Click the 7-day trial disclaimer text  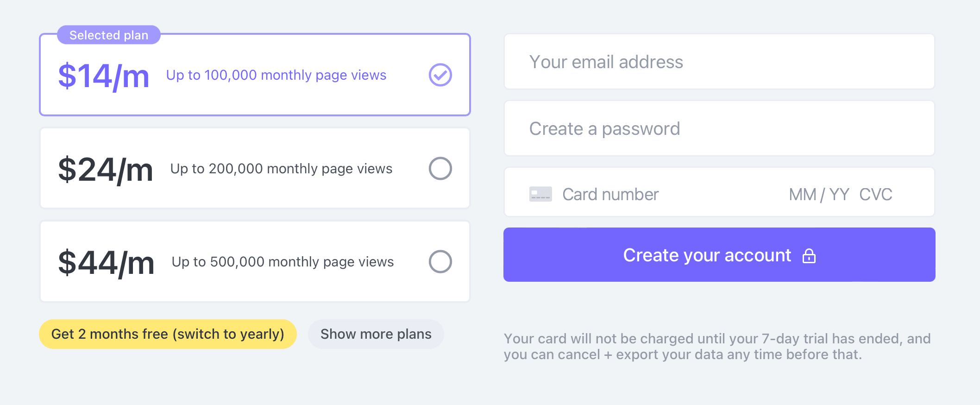point(717,346)
